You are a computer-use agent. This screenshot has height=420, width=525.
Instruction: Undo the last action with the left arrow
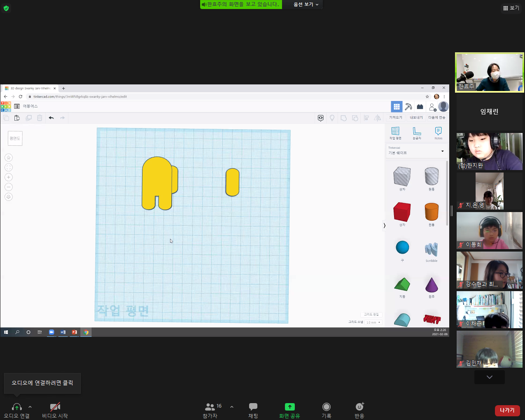(x=51, y=118)
